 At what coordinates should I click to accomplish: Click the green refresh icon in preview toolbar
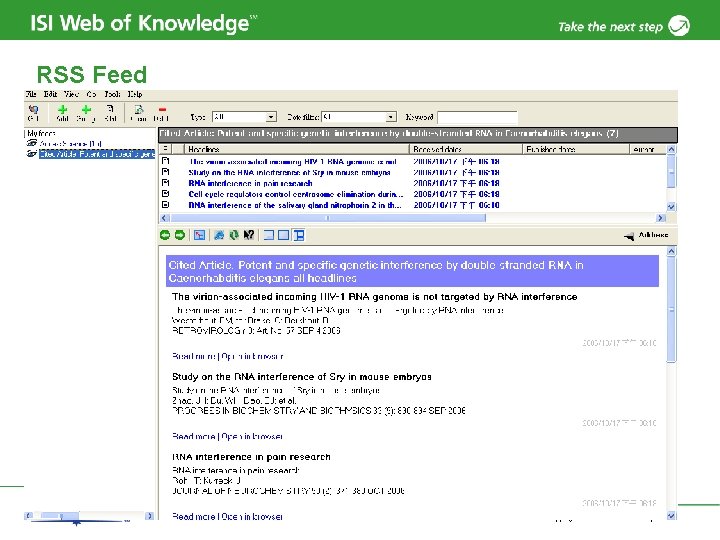[234, 235]
